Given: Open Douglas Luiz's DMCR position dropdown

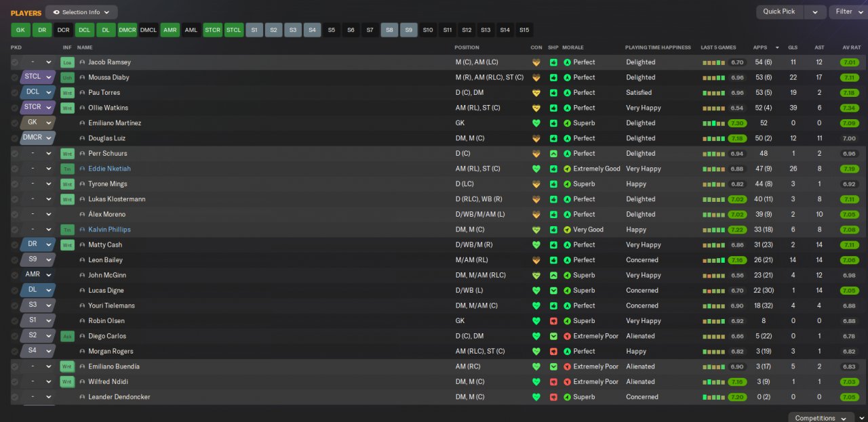Looking at the screenshot, I should pos(38,138).
